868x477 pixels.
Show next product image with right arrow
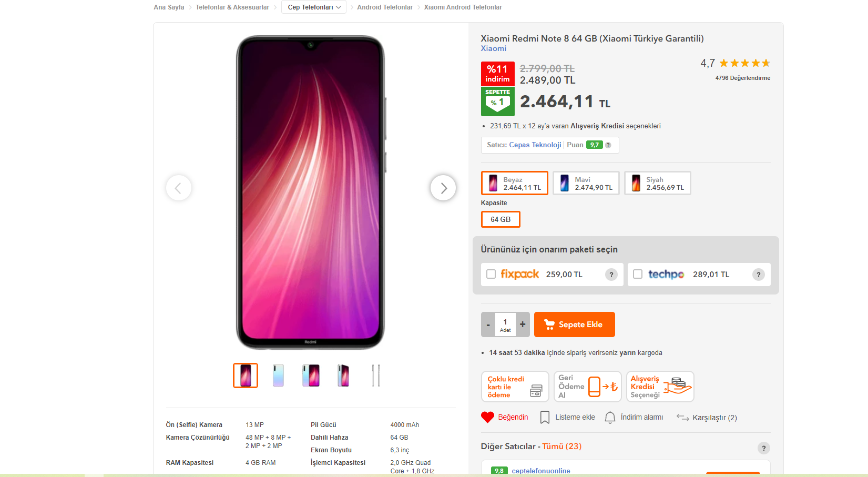[443, 188]
